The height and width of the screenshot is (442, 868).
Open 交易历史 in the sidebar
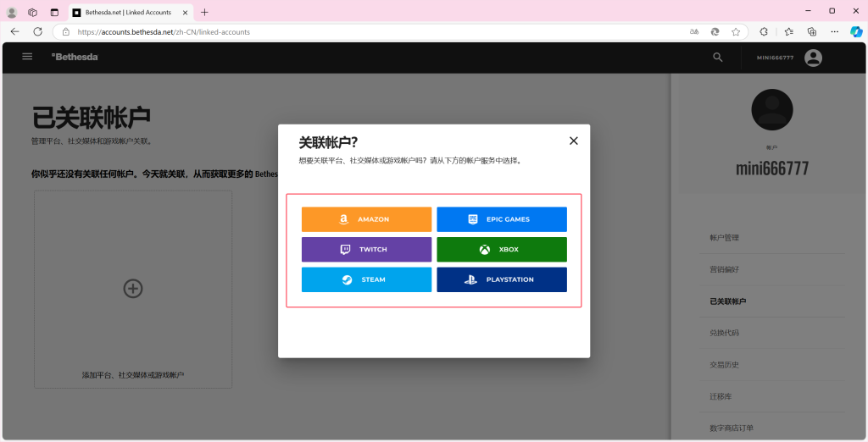724,365
